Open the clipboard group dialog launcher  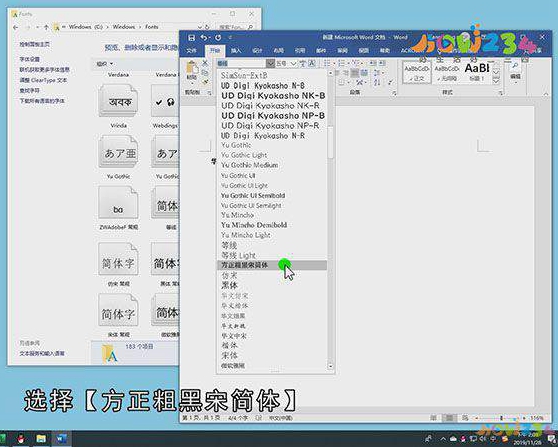210,93
